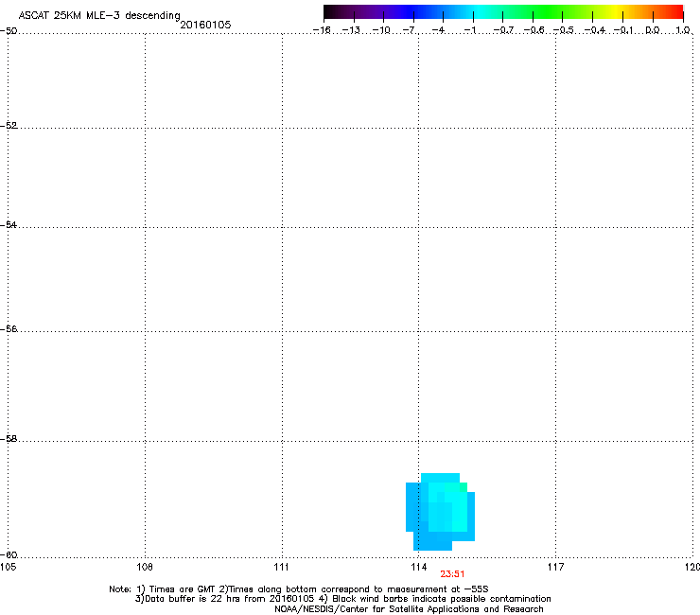Click the -52 latitude axis label
This screenshot has width=700, height=615.
[9, 126]
